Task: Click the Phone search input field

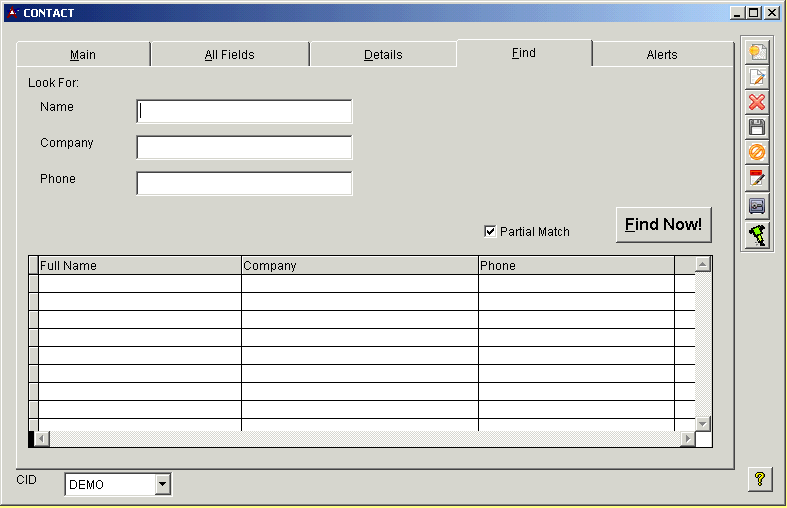Action: (244, 184)
